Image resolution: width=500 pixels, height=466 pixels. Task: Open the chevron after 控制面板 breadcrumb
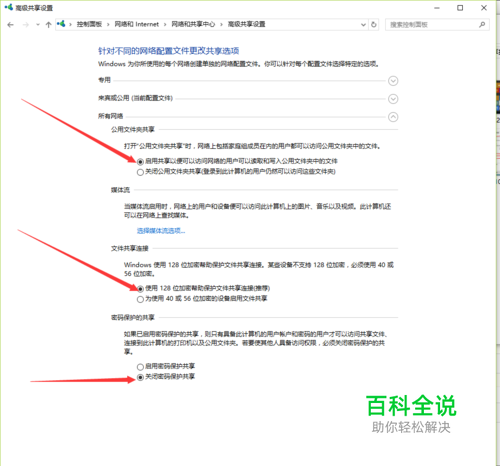108,24
